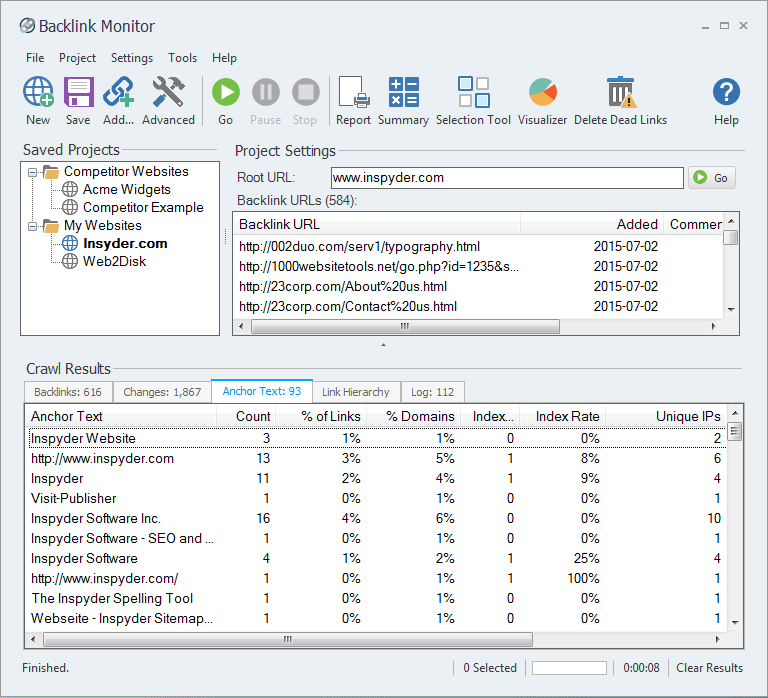
Task: Switch to the Log: 112 tab
Action: tap(432, 392)
